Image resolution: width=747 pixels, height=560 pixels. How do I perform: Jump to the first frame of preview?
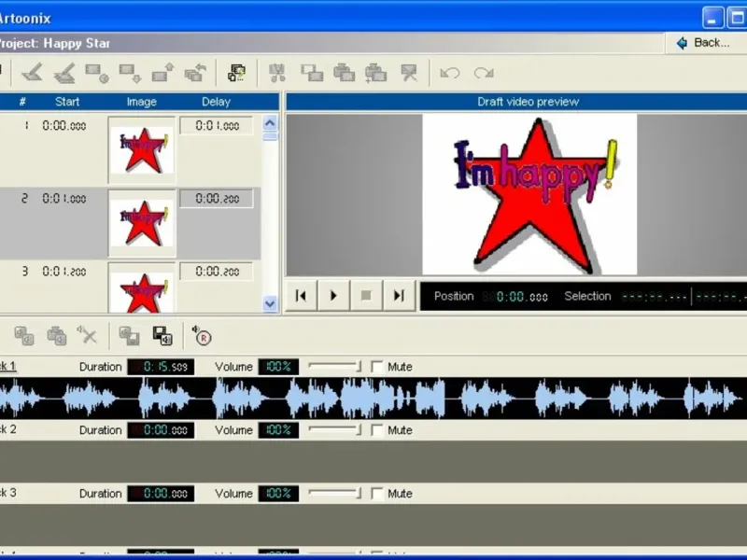pyautogui.click(x=301, y=296)
